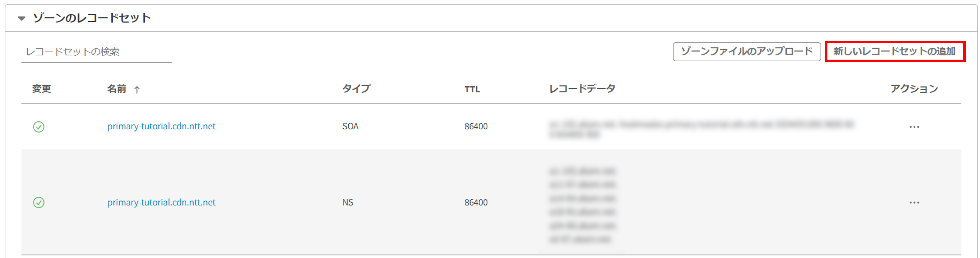The height and width of the screenshot is (258, 980).
Task: Click the ゾーンのレコードセット section title
Action: coord(92,18)
